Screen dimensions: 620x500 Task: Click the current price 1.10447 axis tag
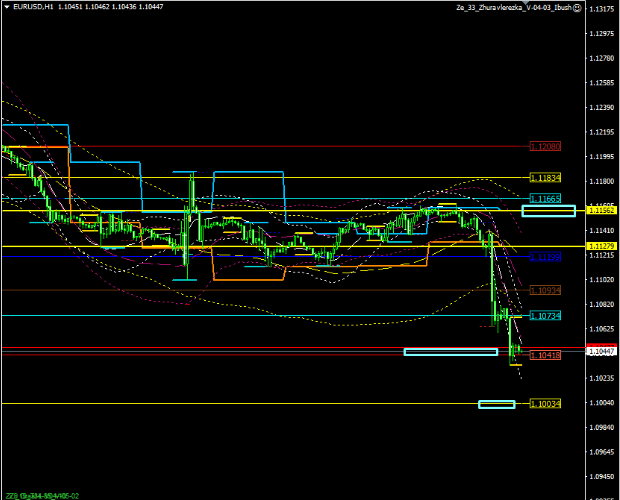[602, 351]
